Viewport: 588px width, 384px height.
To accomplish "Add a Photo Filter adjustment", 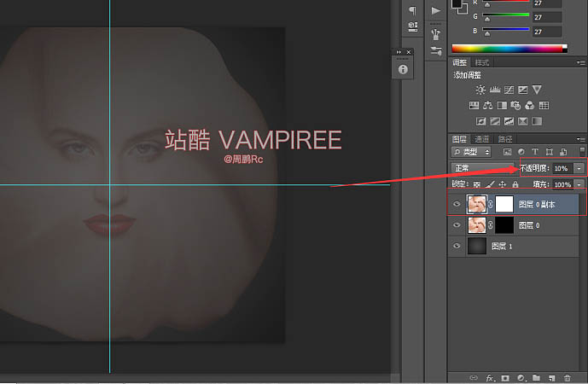I will 515,105.
